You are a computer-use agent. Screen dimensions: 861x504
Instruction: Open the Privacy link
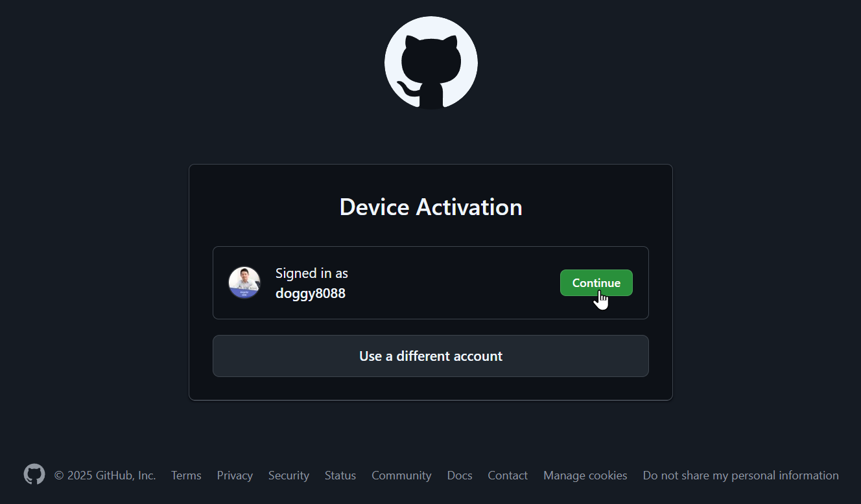(235, 475)
